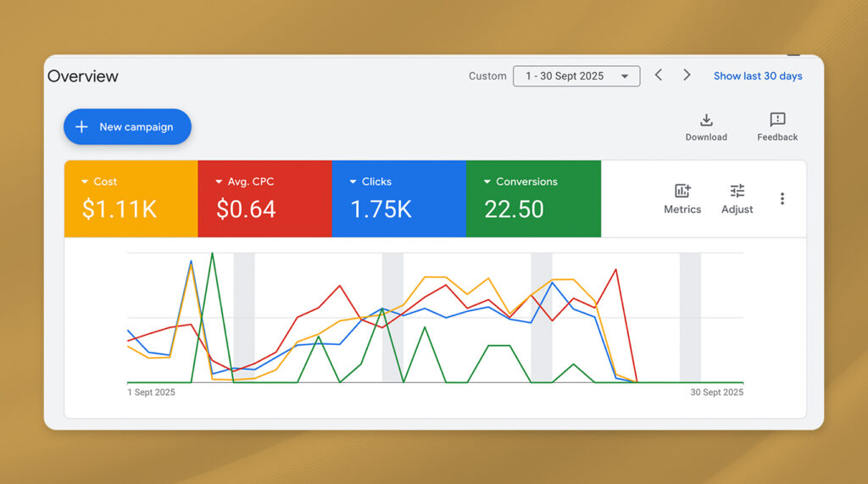Select the orange $1.11K cost value
The image size is (868, 484).
click(x=120, y=209)
